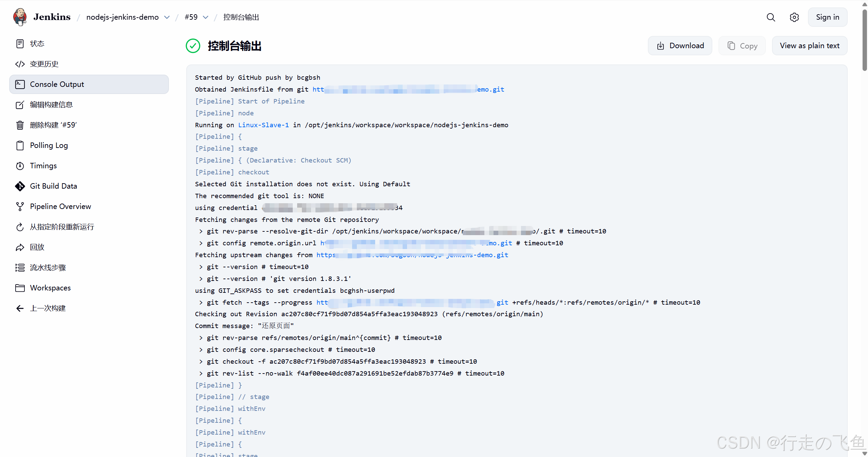Open the Timings sidebar item
The image size is (868, 457).
coord(89,166)
